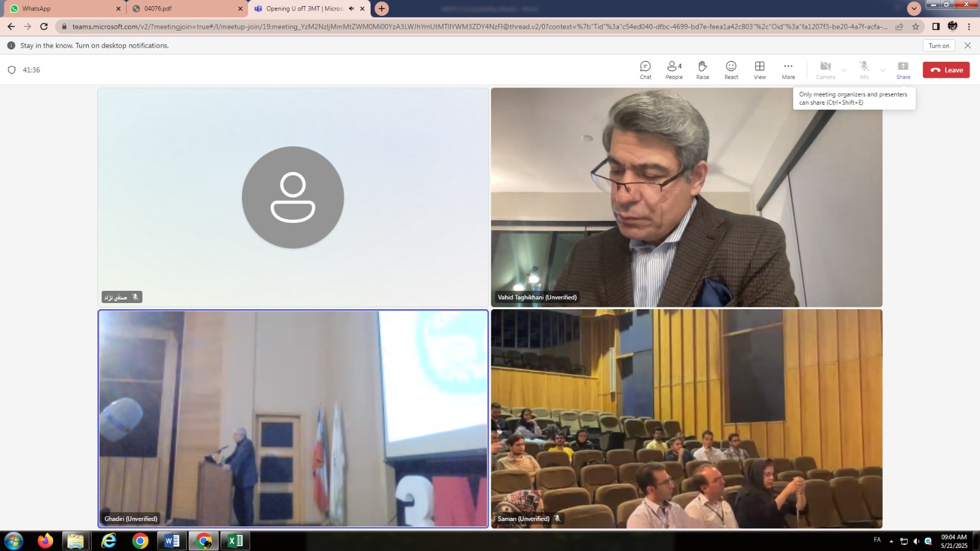Viewport: 980px width, 551px height.
Task: Open Excel from the taskbar
Action: point(235,541)
